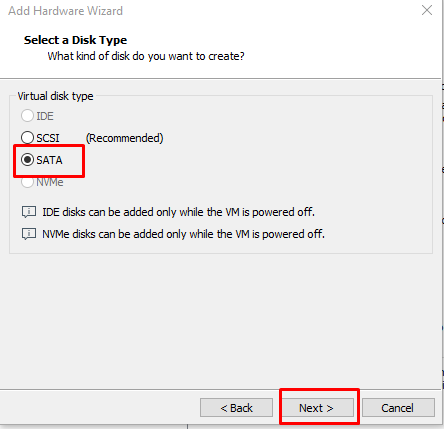444x429 pixels.
Task: Click the (Recommended) label next to SCSI
Action: point(125,138)
